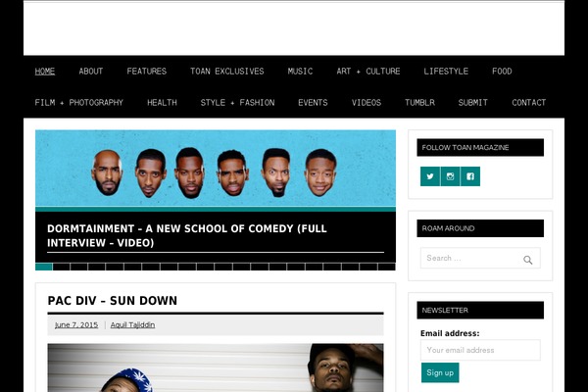Click the Dormtainment slider banner image
The width and height of the screenshot is (588, 392).
click(x=216, y=168)
